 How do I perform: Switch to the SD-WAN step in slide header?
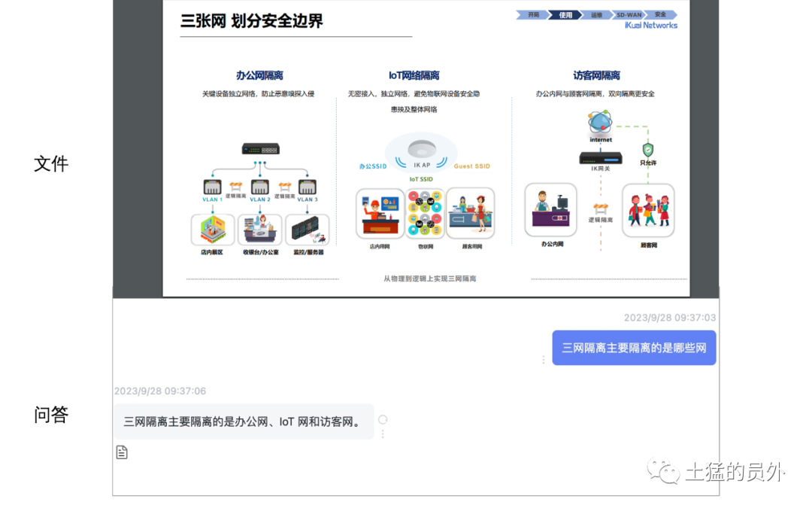pos(629,15)
